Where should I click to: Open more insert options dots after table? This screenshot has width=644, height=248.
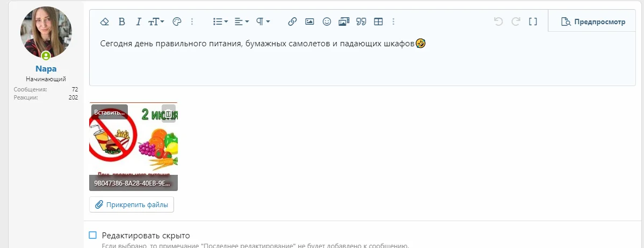pyautogui.click(x=394, y=22)
